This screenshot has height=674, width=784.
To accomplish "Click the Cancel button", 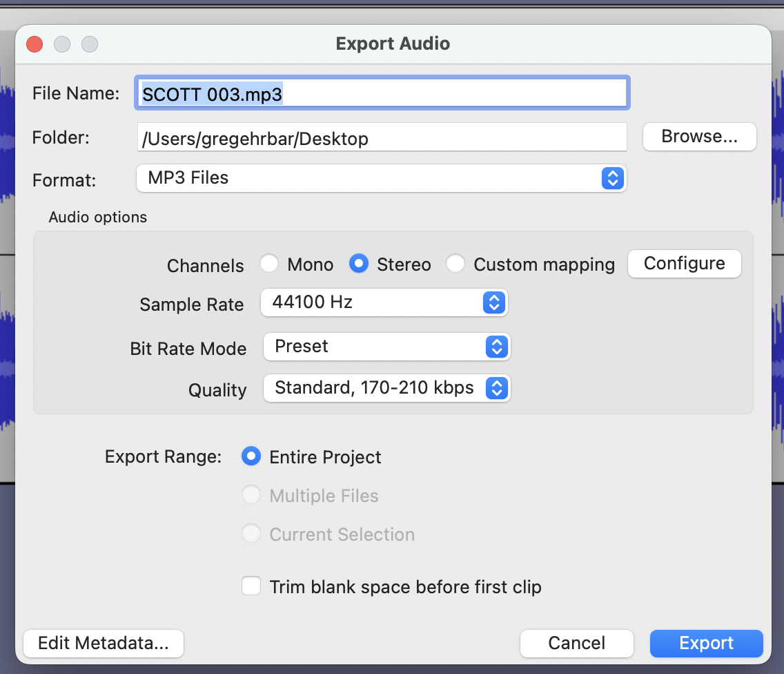I will tap(576, 644).
